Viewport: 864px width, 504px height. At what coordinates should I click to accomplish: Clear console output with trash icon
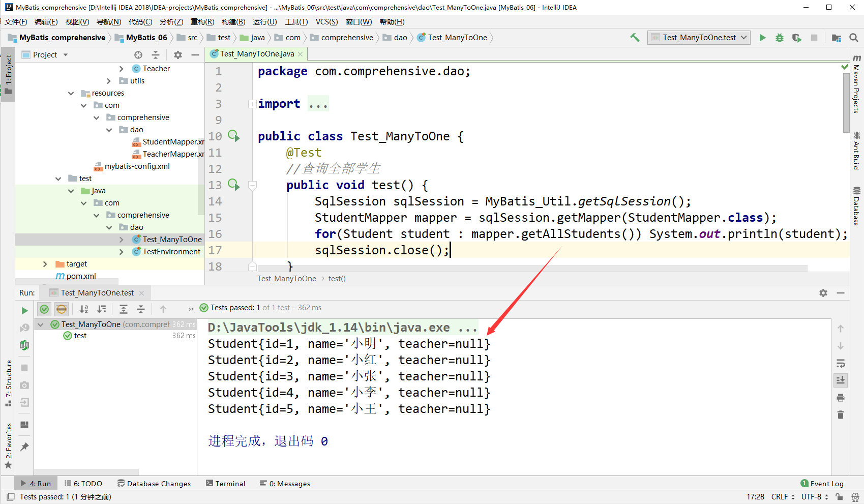click(x=841, y=415)
